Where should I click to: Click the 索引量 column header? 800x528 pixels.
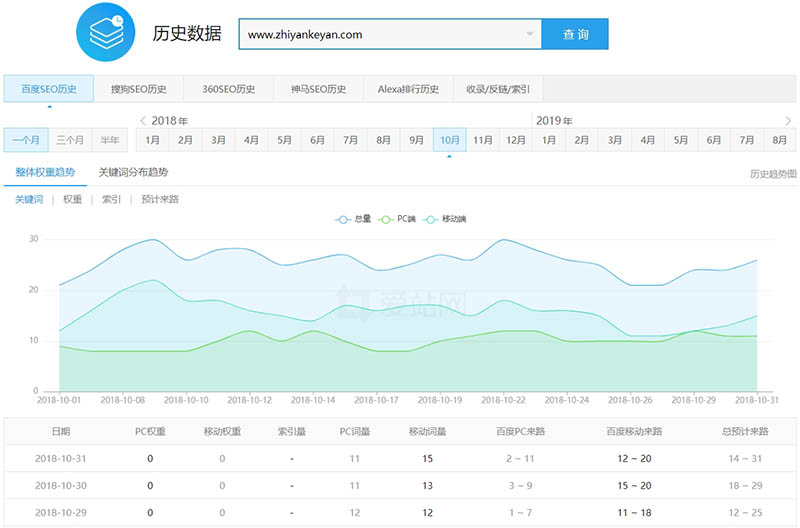(291, 431)
